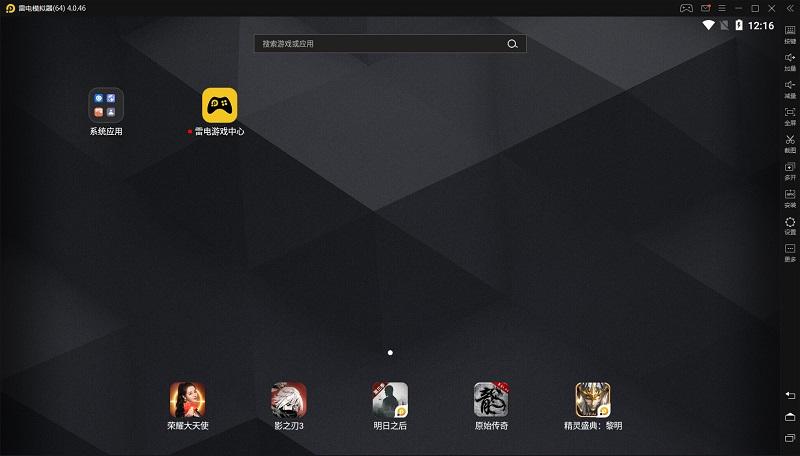800x456 pixels.
Task: Maximize the emulator window
Action: click(x=755, y=8)
